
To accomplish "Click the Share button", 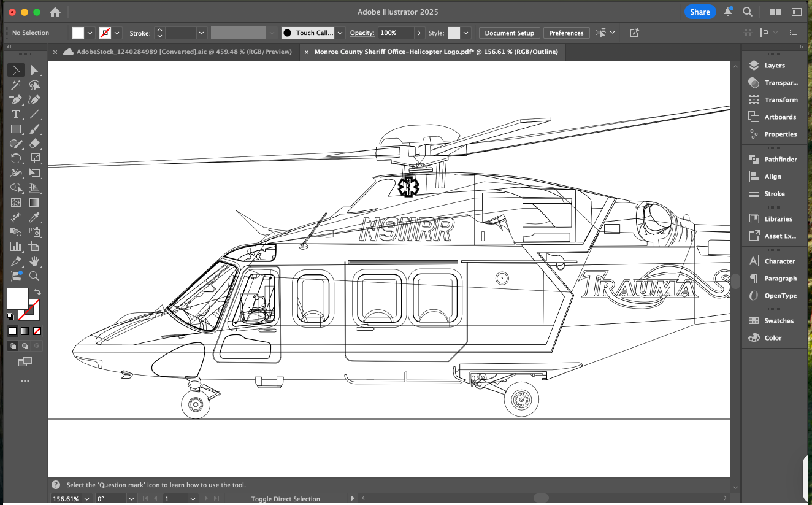I will [700, 12].
